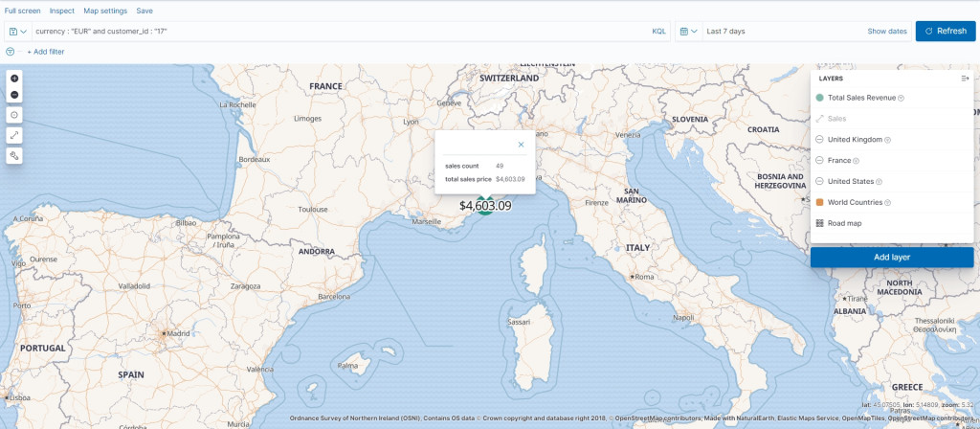Open the World Countries layer name
The image size is (980, 429).
(855, 203)
